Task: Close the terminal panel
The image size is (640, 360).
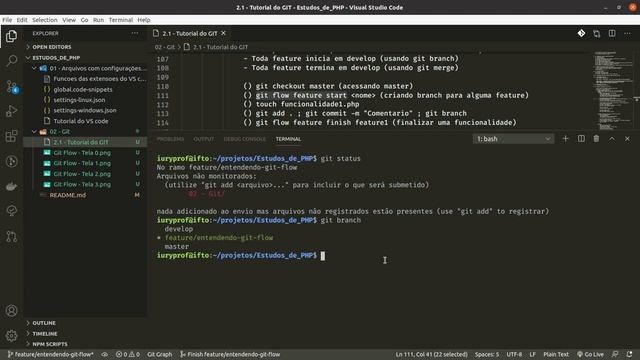Action: coord(627,139)
